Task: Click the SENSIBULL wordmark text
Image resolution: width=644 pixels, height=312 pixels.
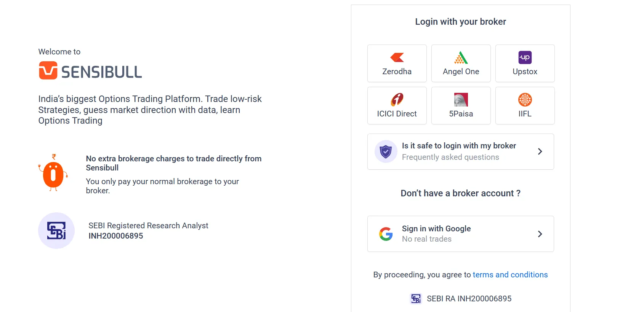Action: [x=101, y=72]
